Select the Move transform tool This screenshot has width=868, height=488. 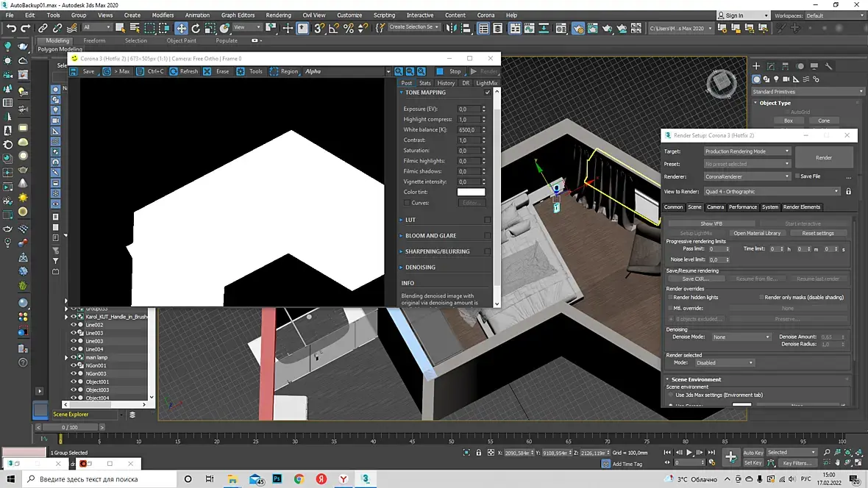tap(181, 28)
